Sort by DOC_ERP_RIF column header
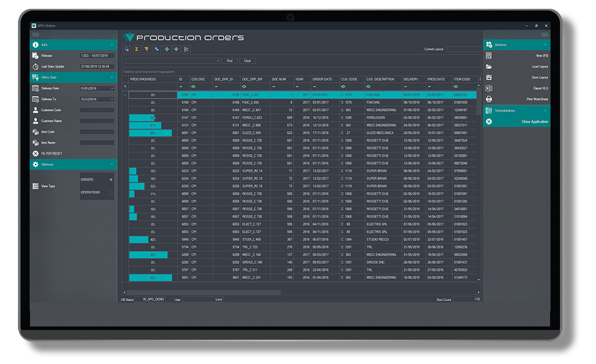This screenshot has width=596, height=364. coord(255,79)
